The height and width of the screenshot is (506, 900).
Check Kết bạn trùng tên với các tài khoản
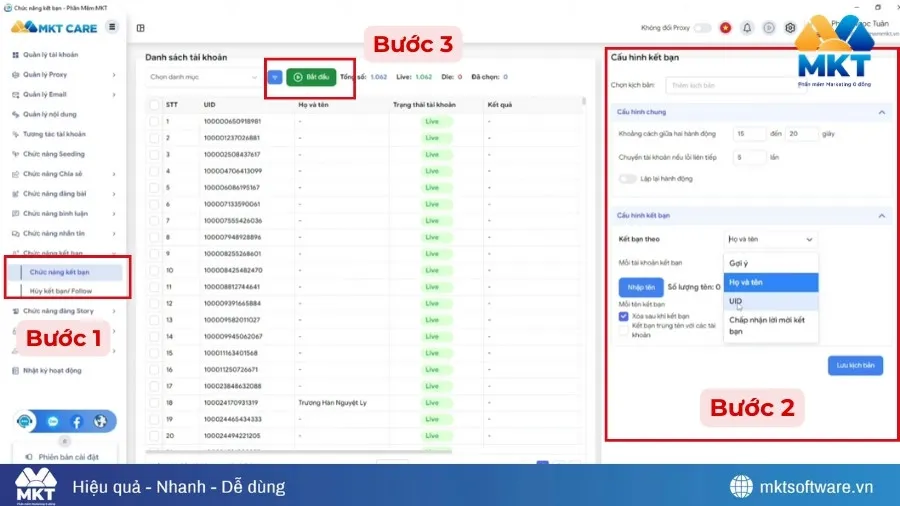623,330
